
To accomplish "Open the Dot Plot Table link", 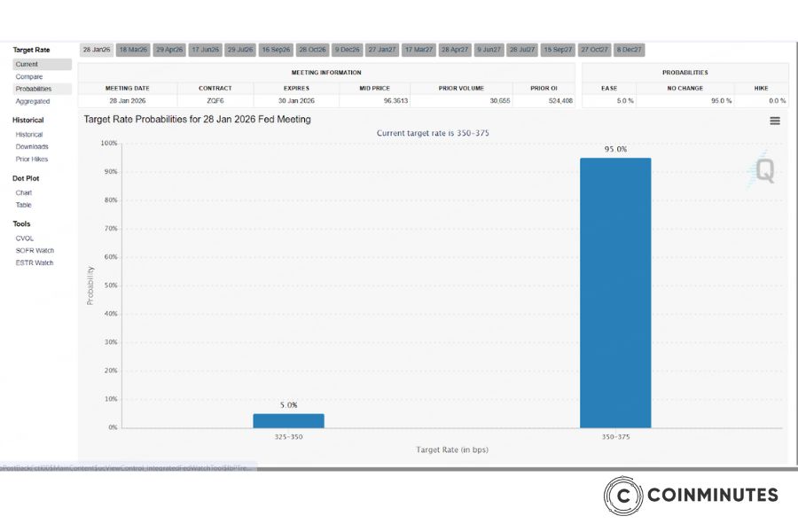I will point(24,205).
